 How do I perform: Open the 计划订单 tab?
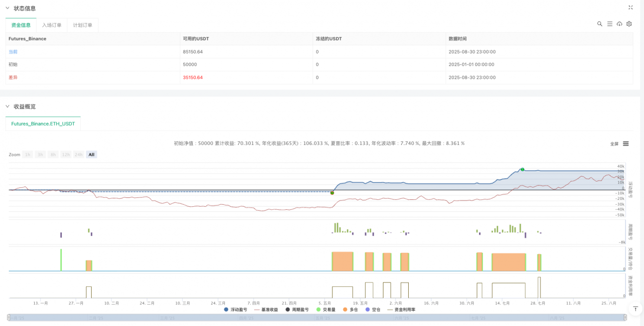click(x=81, y=25)
